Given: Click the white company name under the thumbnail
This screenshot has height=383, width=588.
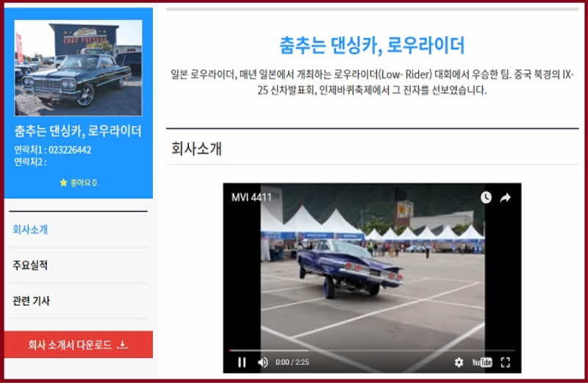Looking at the screenshot, I should [x=78, y=132].
